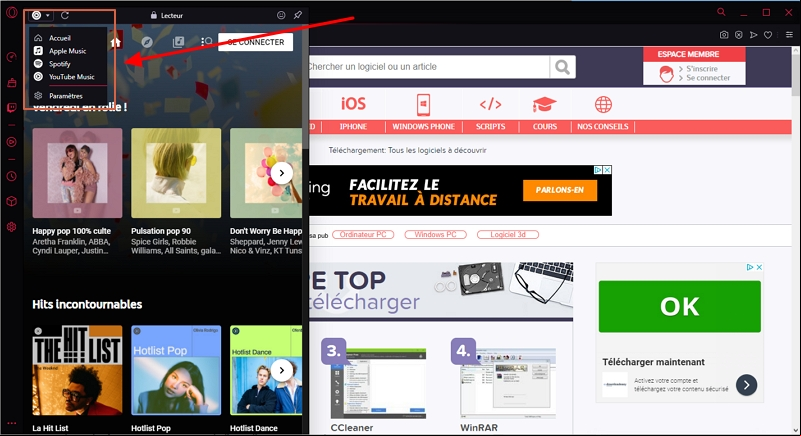Click the smiley feedback icon

[281, 15]
